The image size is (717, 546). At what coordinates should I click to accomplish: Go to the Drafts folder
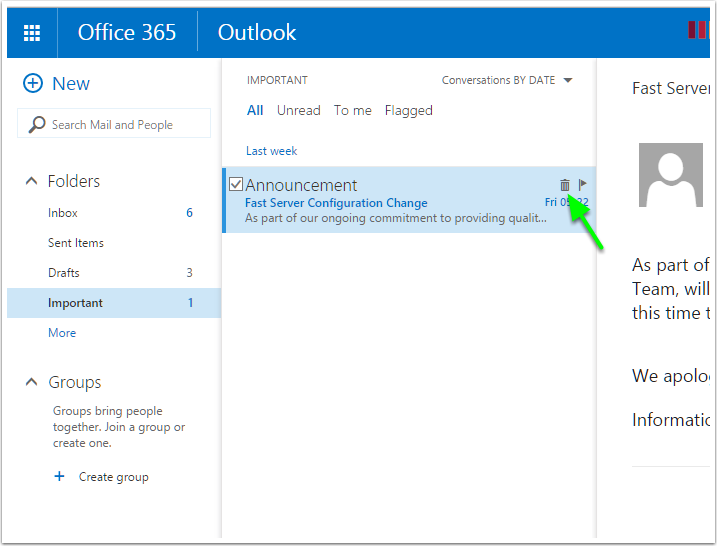64,273
